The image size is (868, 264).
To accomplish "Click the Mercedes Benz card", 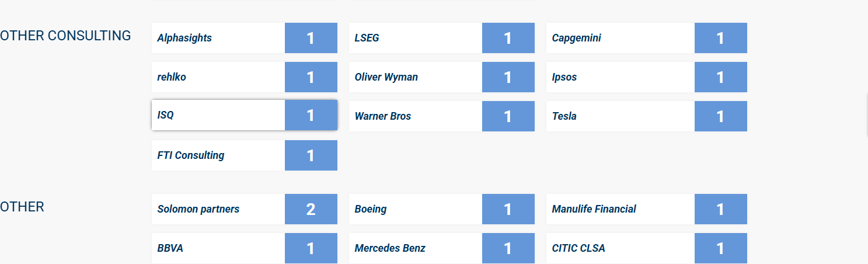I will coord(416,248).
